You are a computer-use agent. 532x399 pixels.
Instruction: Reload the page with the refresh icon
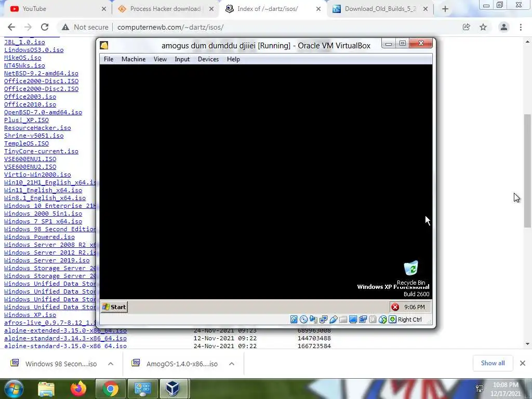pos(45,27)
